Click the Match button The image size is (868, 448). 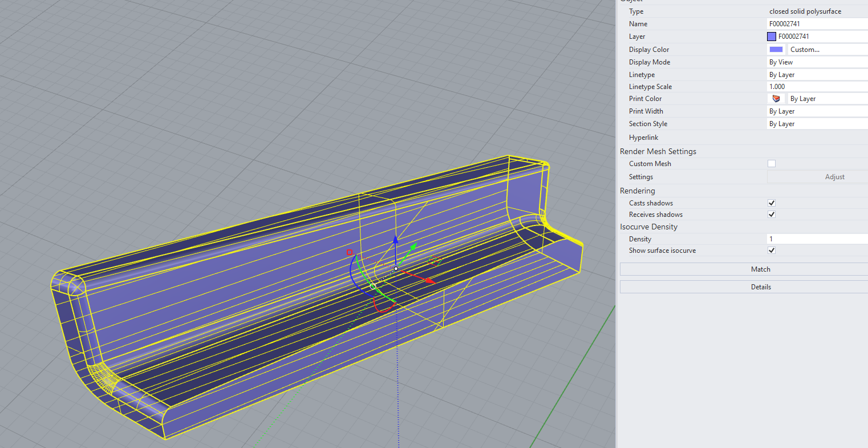coord(760,269)
